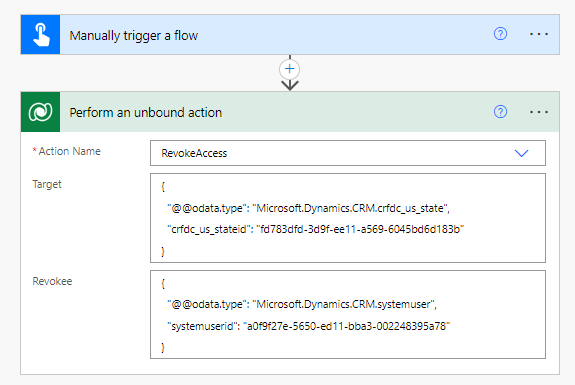Open more options for Perform an unbound action
Screen dimensions: 575x385
pos(539,112)
